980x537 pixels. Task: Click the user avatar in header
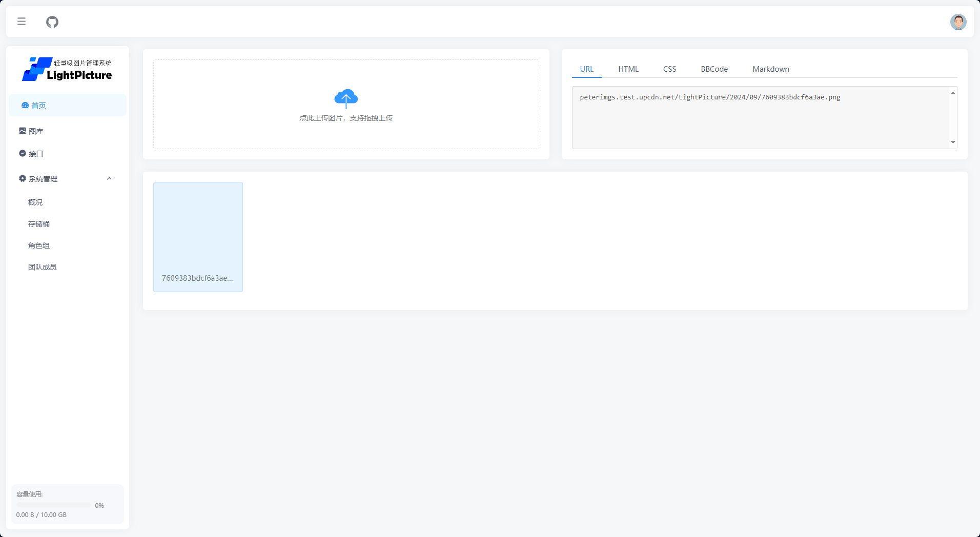[x=957, y=22]
